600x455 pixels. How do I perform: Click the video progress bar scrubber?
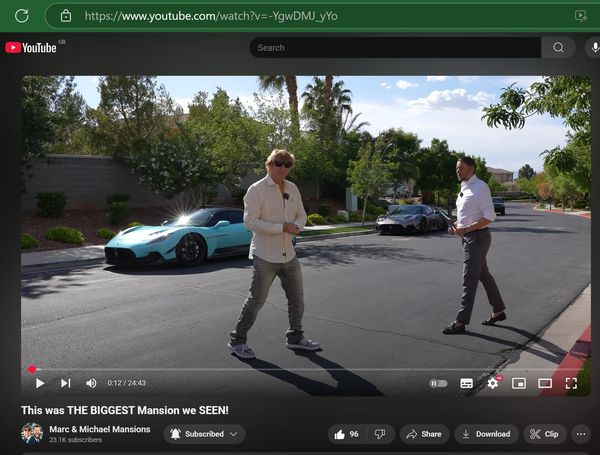tap(32, 369)
